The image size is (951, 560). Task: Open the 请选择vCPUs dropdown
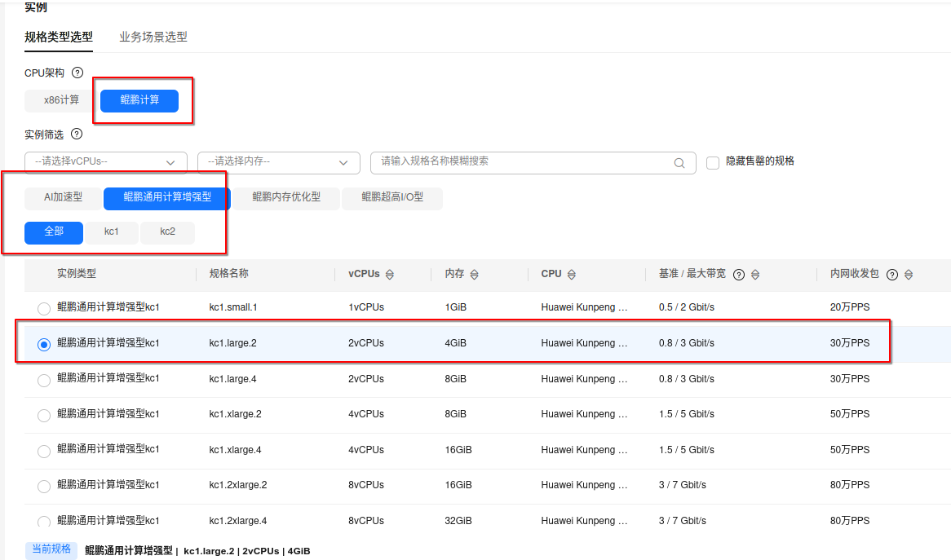105,162
